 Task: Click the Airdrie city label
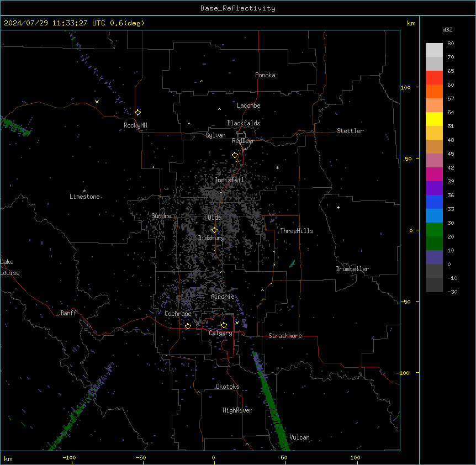pyautogui.click(x=223, y=297)
